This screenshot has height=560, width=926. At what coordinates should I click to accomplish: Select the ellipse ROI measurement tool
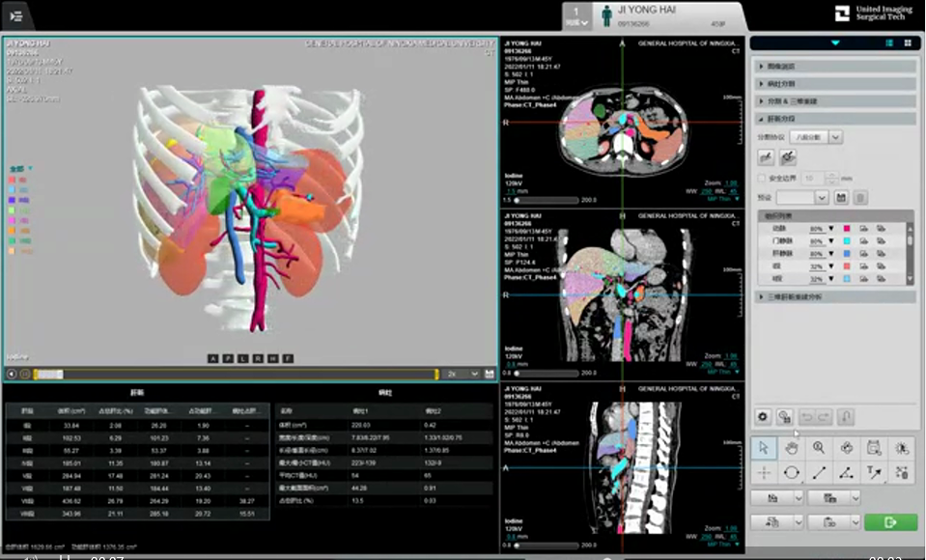pyautogui.click(x=792, y=472)
